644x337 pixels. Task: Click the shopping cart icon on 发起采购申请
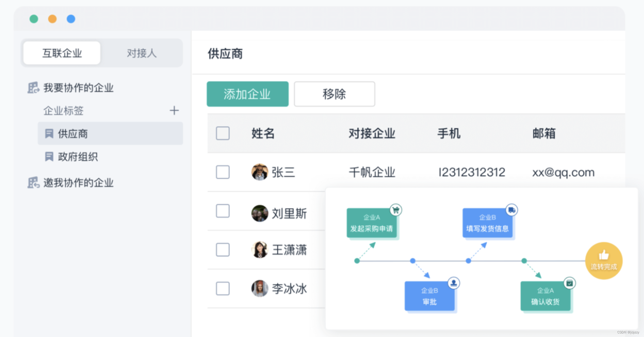[x=396, y=210]
